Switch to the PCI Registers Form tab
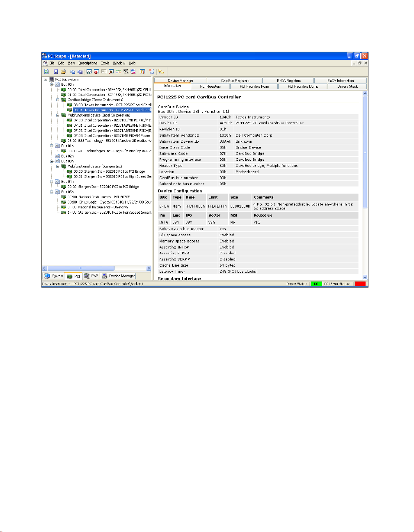Screen dimensions: 414x532 pos(254,87)
